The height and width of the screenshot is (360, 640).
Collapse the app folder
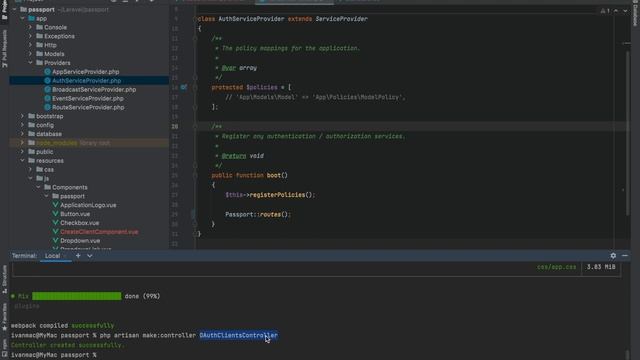click(23, 18)
